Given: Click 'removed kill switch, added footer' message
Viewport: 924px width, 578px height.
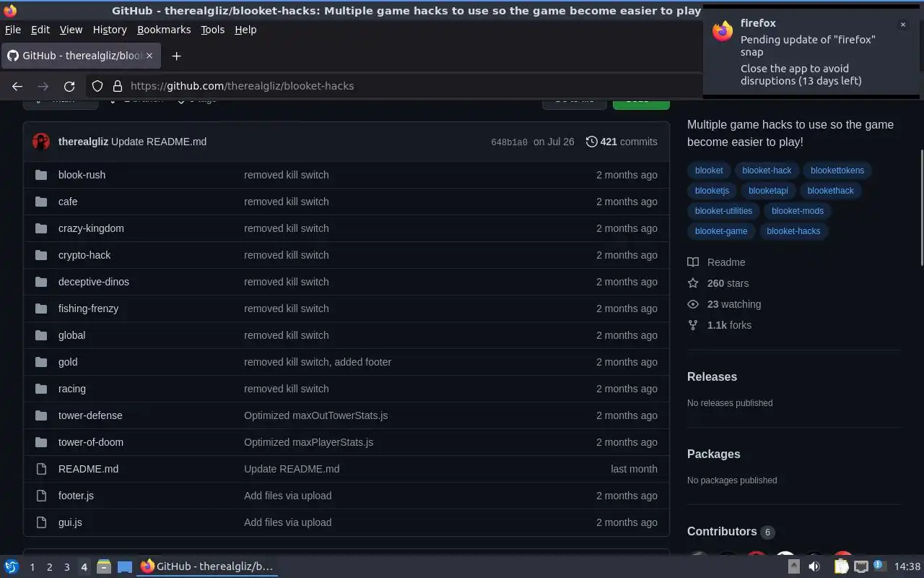Looking at the screenshot, I should pyautogui.click(x=318, y=362).
